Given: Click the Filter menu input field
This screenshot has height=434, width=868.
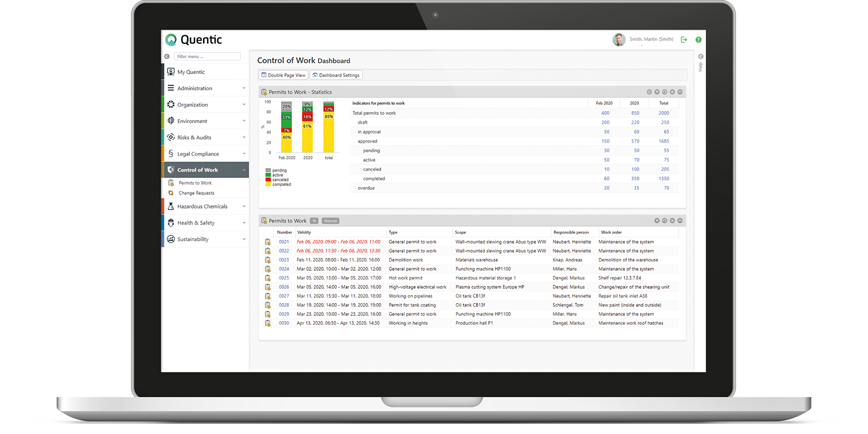Looking at the screenshot, I should coord(207,56).
